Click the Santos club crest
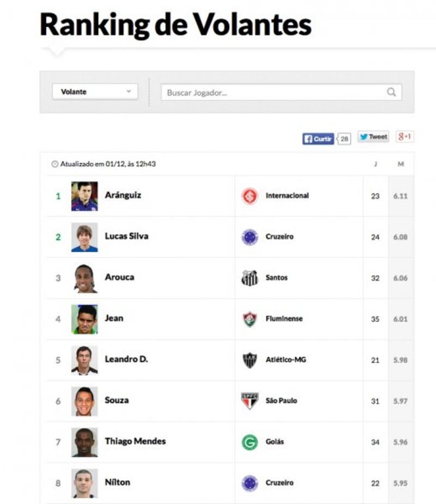 [250, 278]
